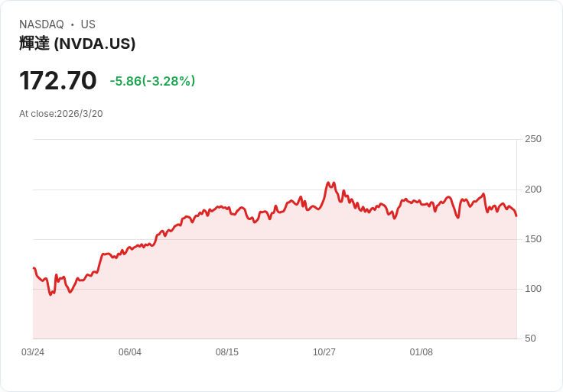This screenshot has width=563, height=392.
Task: Click the 06/04 date on x-axis
Action: (x=130, y=352)
